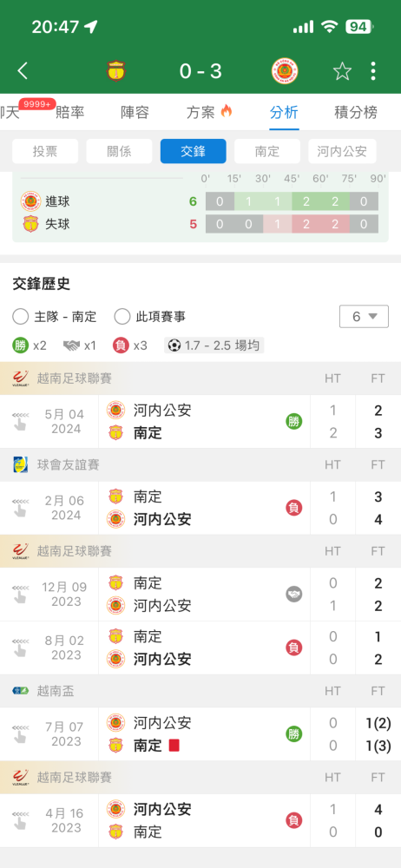Favorite this match with the star icon
The height and width of the screenshot is (868, 401).
342,71
